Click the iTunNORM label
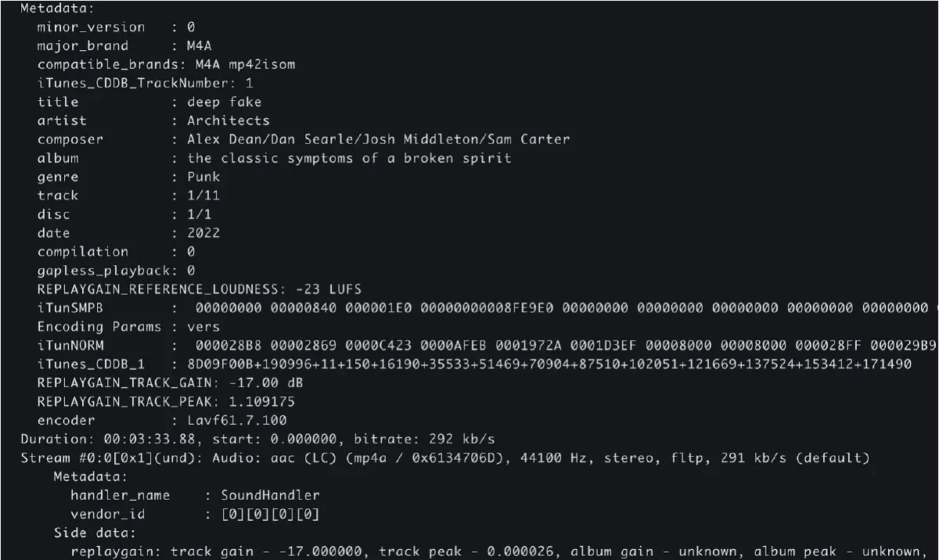Image resolution: width=939 pixels, height=560 pixels. pyautogui.click(x=70, y=346)
